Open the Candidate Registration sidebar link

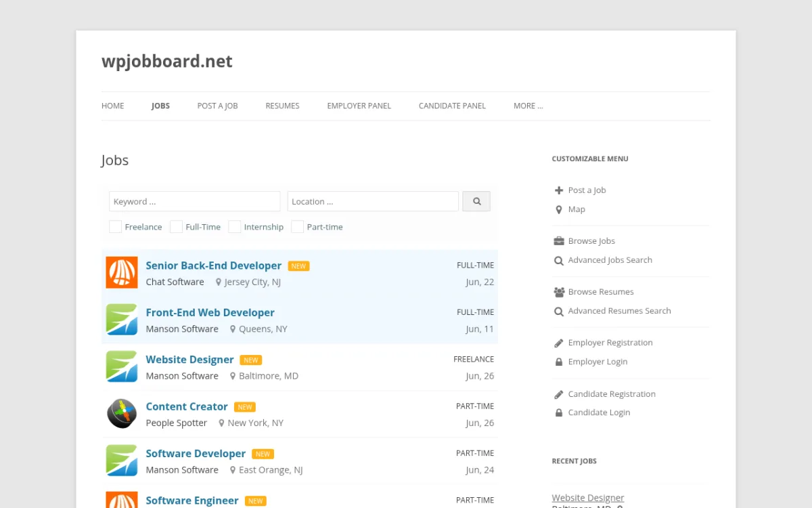[612, 394]
